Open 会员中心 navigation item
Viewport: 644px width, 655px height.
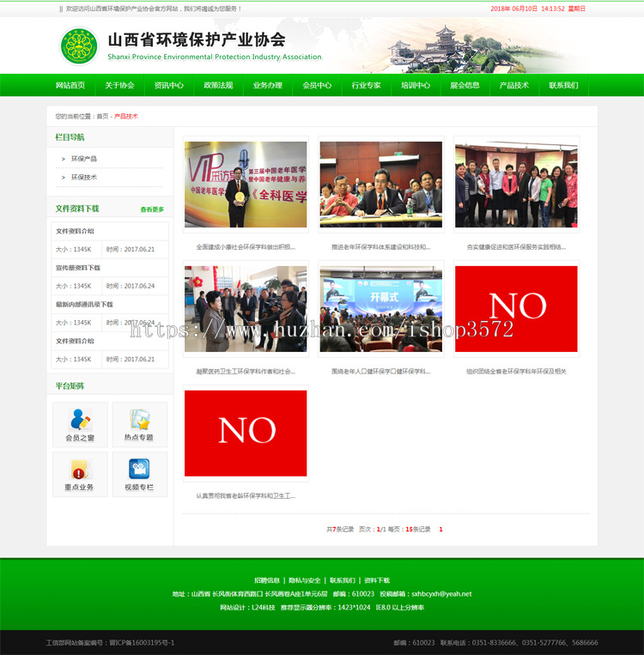coord(317,85)
